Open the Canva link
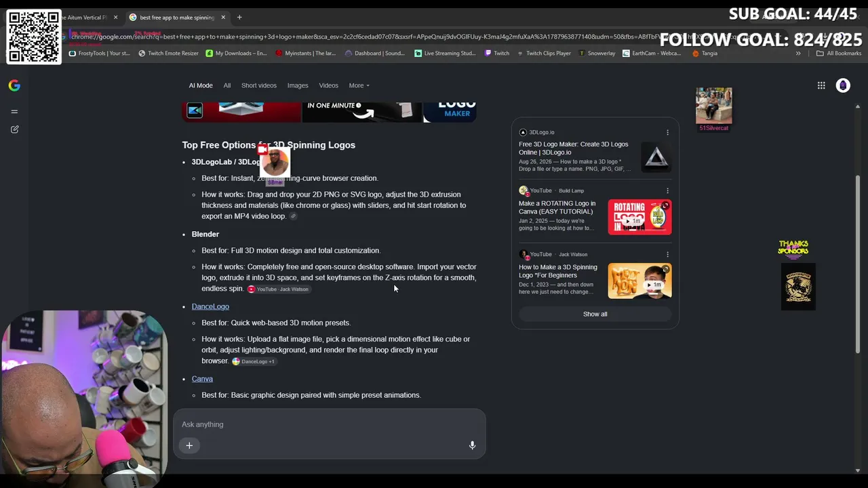868x488 pixels. tap(202, 379)
